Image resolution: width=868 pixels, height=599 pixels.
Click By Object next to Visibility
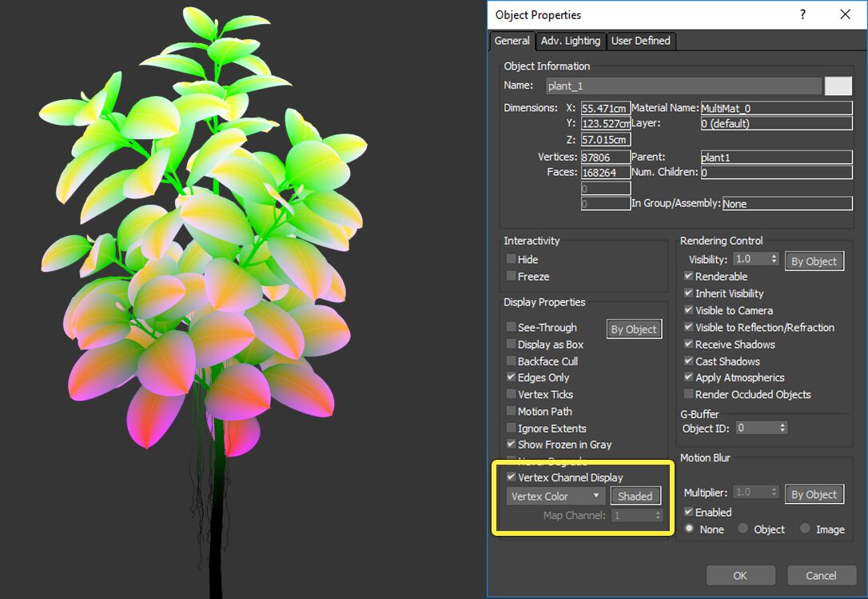pos(814,260)
